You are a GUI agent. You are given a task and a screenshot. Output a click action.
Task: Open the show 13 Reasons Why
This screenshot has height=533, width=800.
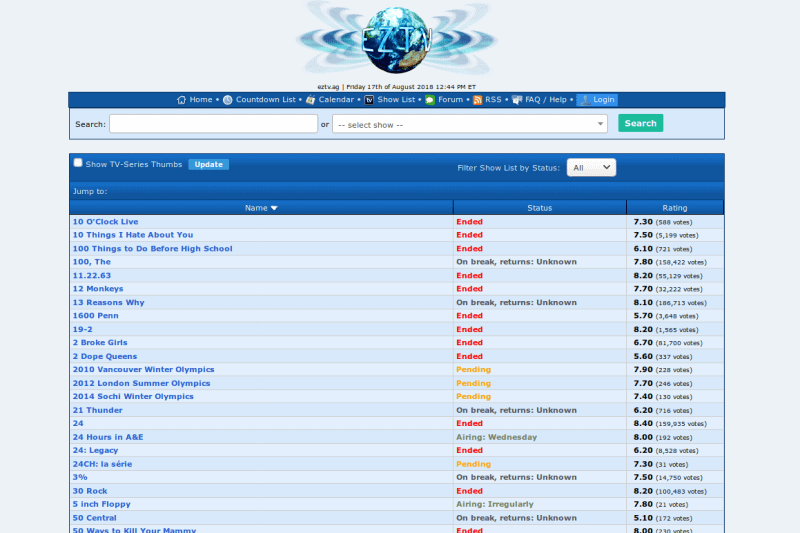108,302
